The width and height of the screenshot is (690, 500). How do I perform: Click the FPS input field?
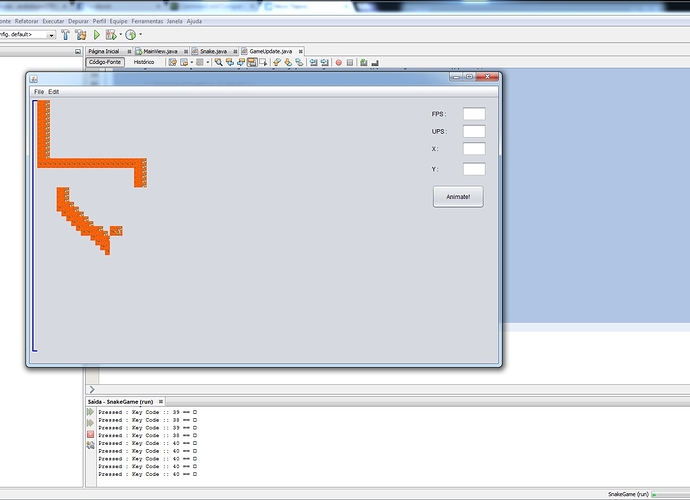[x=474, y=114]
